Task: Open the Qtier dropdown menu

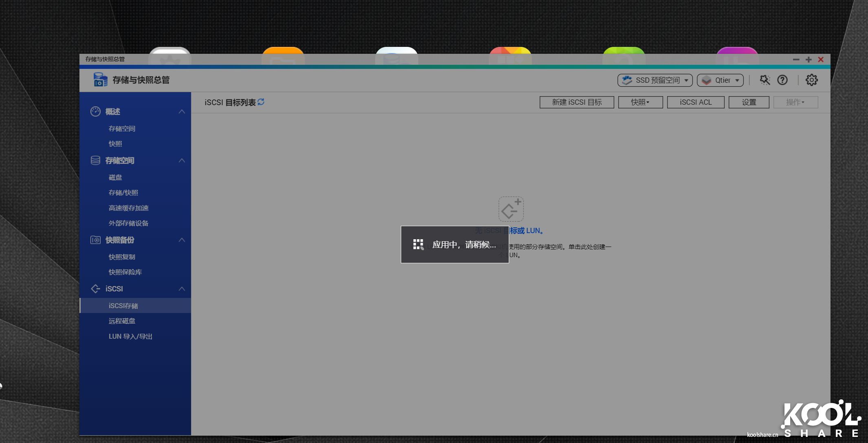Action: coord(720,80)
